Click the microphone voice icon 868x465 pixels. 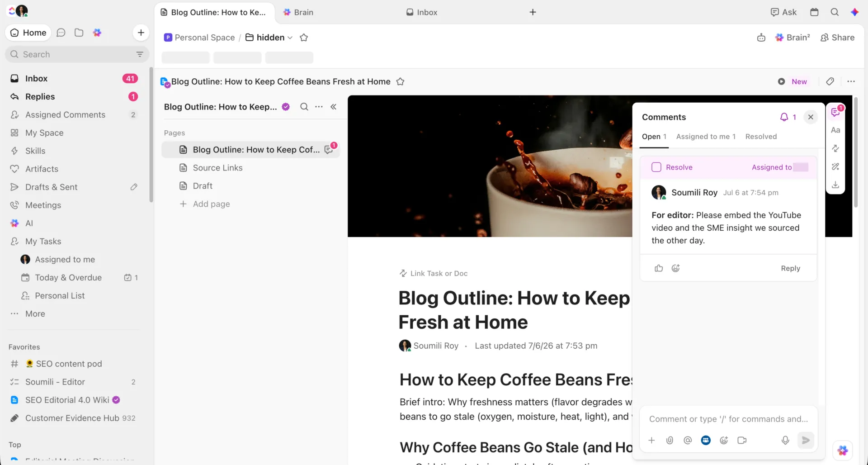[x=785, y=440]
